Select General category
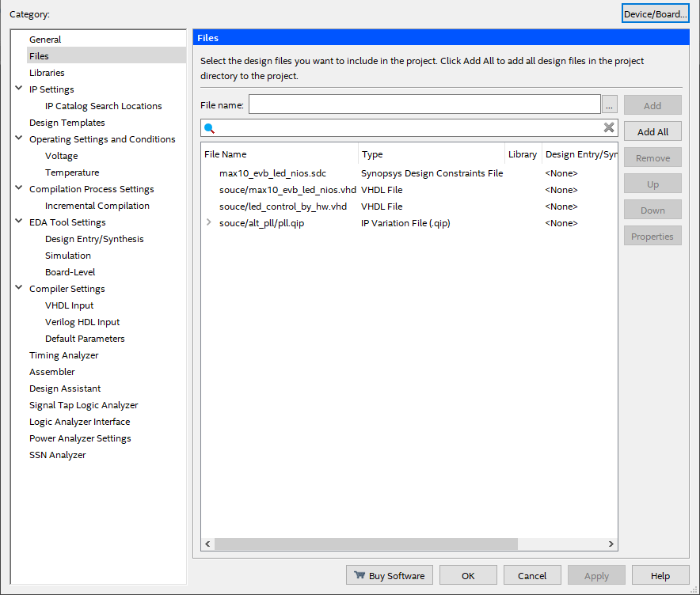The height and width of the screenshot is (595, 700). tap(45, 40)
